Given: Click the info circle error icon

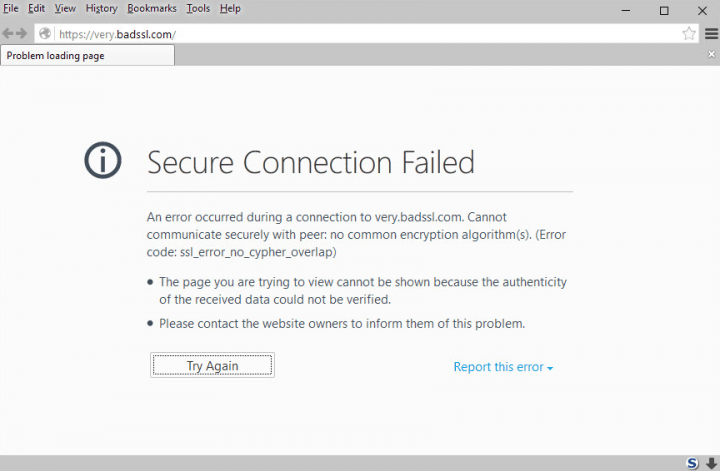Looking at the screenshot, I should pos(103,160).
